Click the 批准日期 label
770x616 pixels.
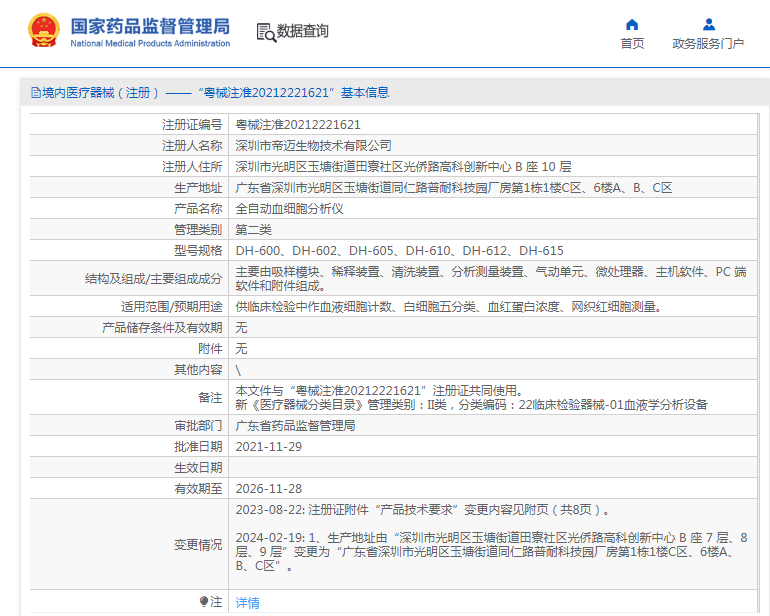198,447
